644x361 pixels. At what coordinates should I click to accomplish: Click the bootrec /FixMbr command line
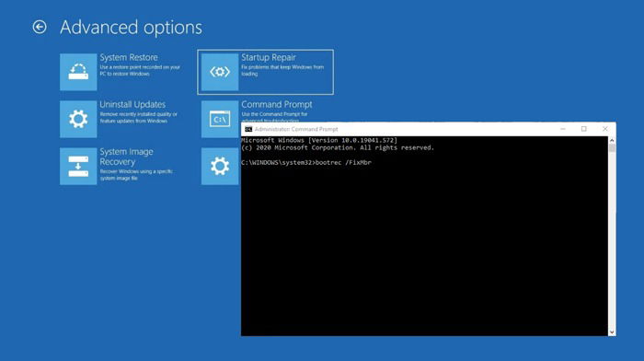coord(306,162)
